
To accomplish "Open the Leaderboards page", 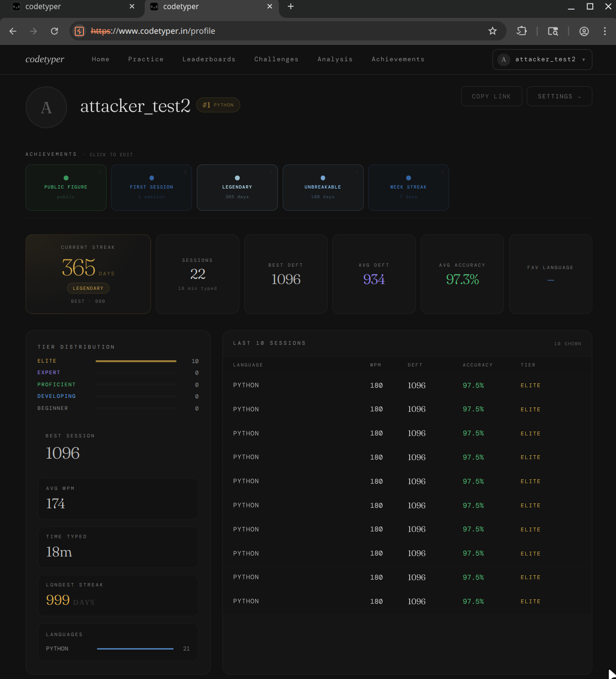I will pos(209,59).
